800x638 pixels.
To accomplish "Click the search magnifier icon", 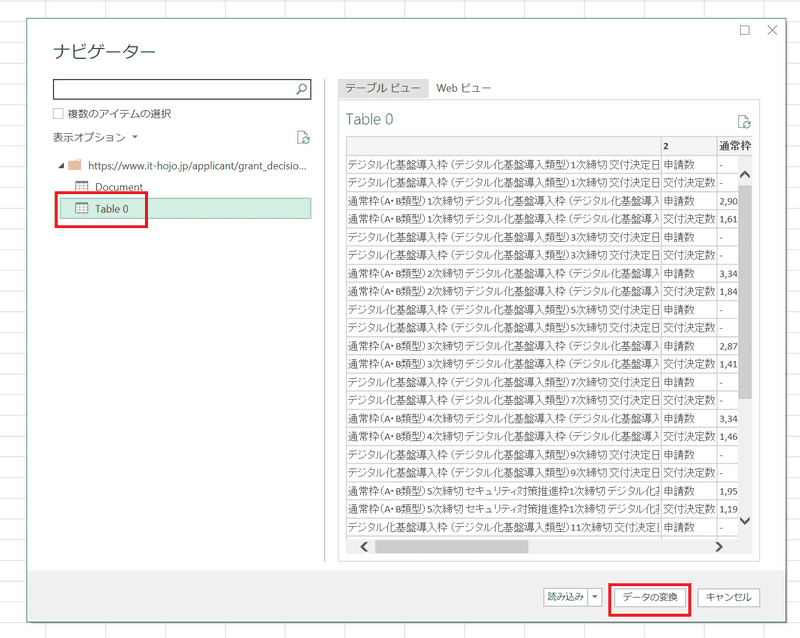I will (x=303, y=90).
